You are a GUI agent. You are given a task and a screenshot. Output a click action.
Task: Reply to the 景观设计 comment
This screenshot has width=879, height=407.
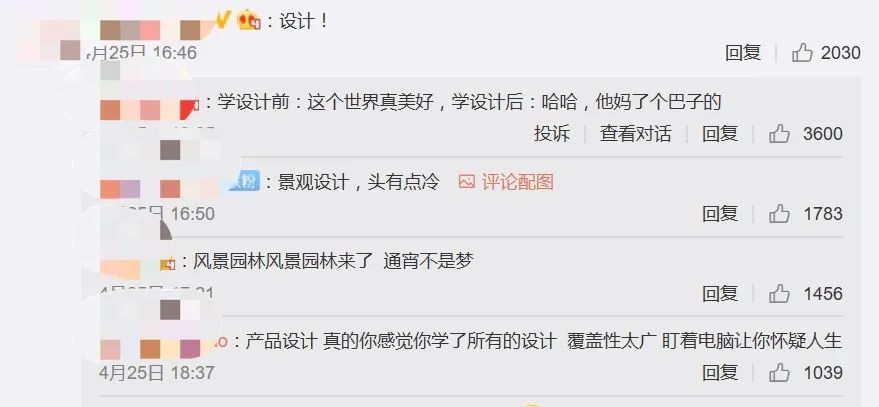720,214
